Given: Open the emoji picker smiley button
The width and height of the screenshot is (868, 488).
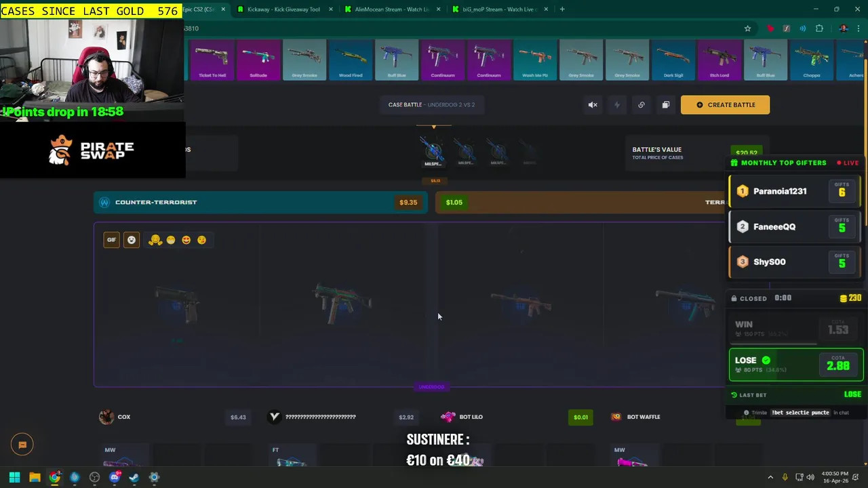Looking at the screenshot, I should coord(132,240).
